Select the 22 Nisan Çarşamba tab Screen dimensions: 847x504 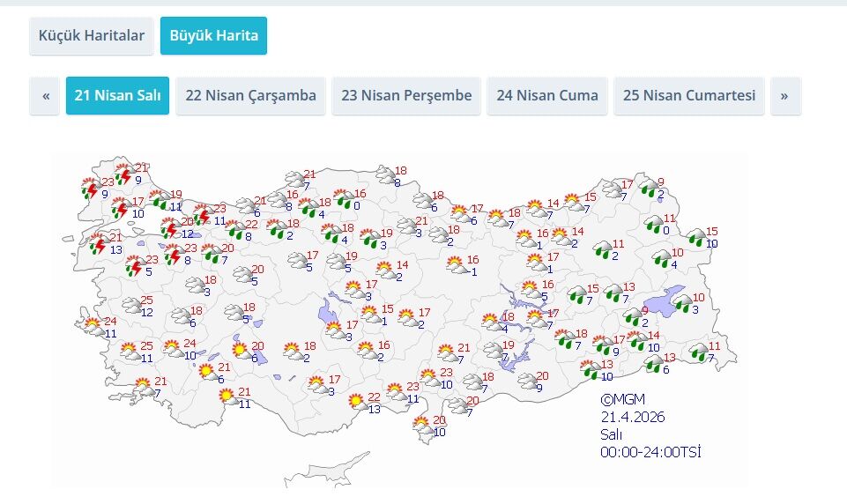point(250,96)
